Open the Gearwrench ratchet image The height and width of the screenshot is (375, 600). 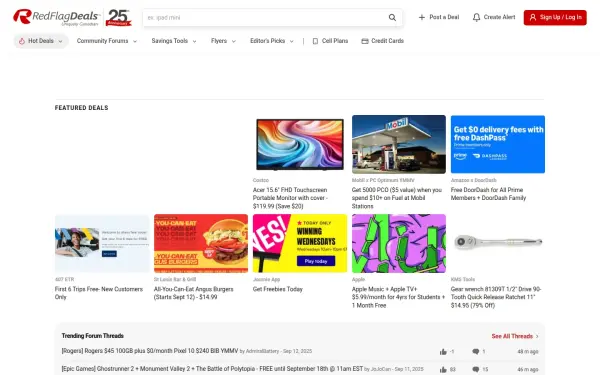coord(498,243)
